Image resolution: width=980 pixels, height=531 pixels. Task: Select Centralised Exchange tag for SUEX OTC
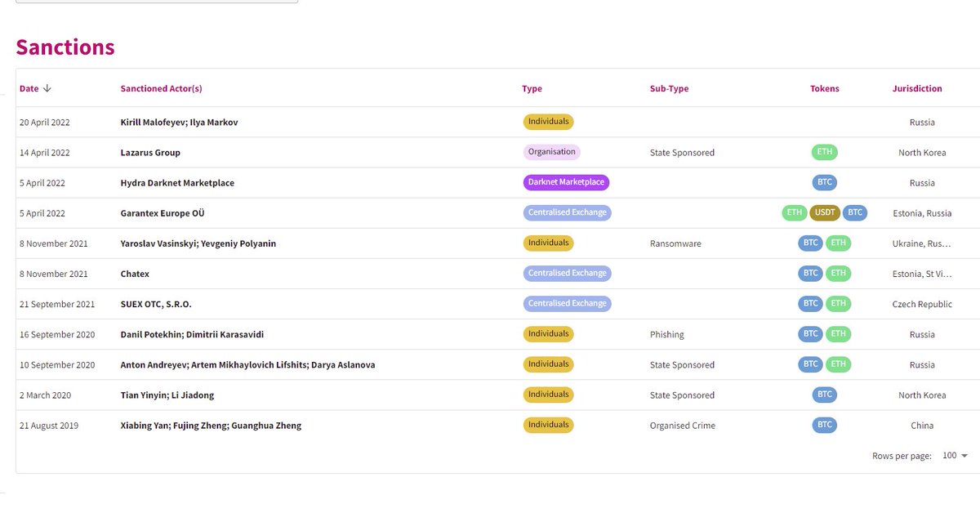(x=567, y=303)
